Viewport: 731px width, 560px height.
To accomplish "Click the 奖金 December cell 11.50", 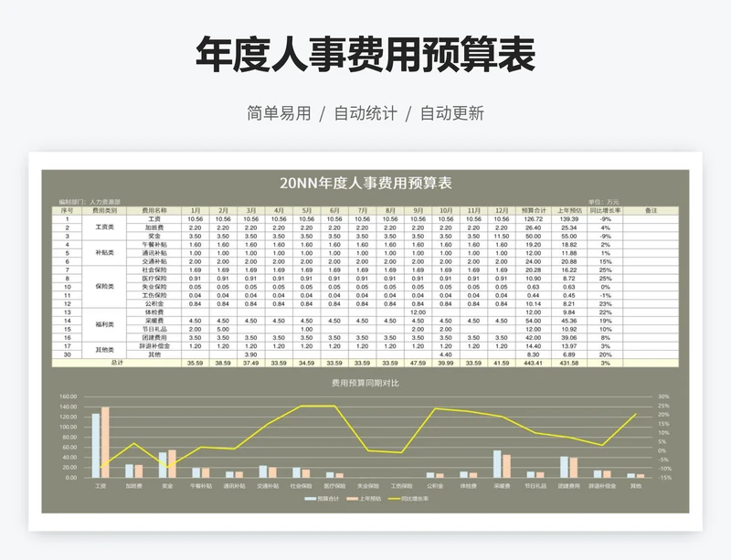I will click(501, 236).
